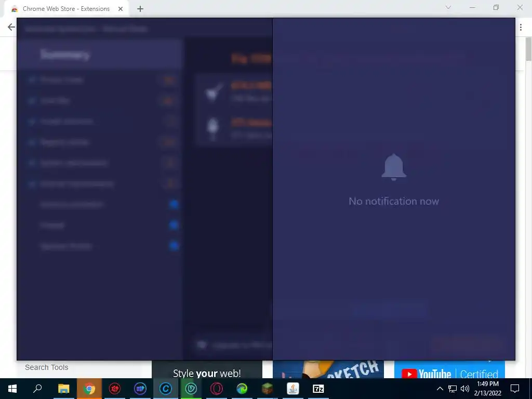The width and height of the screenshot is (532, 399).
Task: Open volume speaker tray icon
Action: pos(465,389)
